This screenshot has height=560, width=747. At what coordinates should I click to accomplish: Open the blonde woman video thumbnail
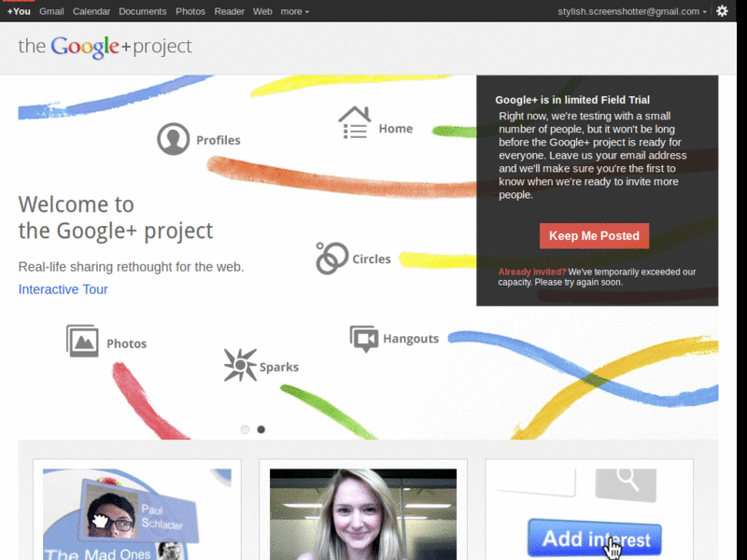pos(363,514)
